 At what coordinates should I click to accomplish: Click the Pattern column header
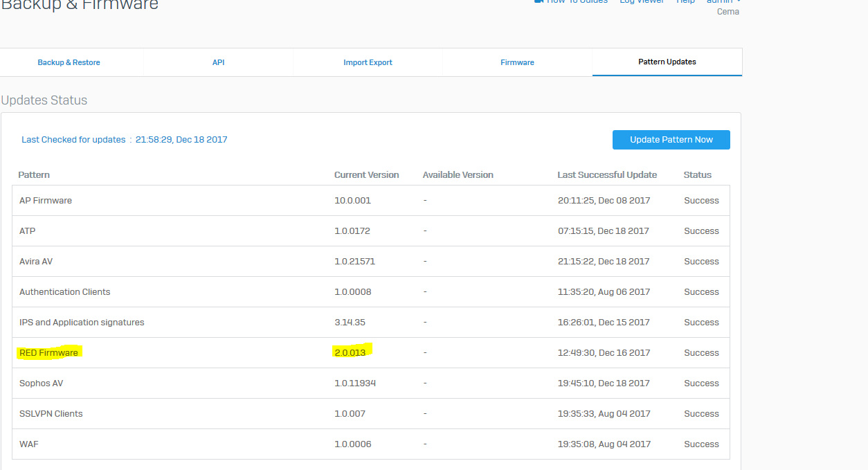coord(34,175)
